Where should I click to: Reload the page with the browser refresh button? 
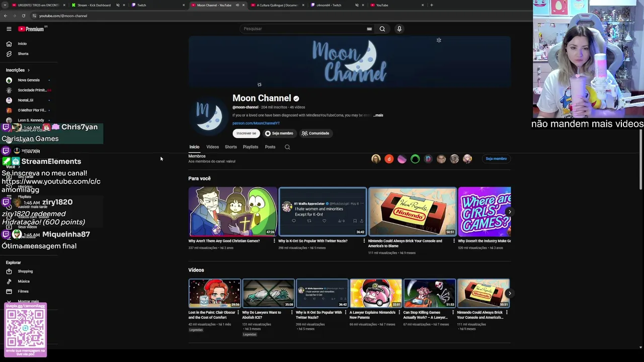[23, 16]
